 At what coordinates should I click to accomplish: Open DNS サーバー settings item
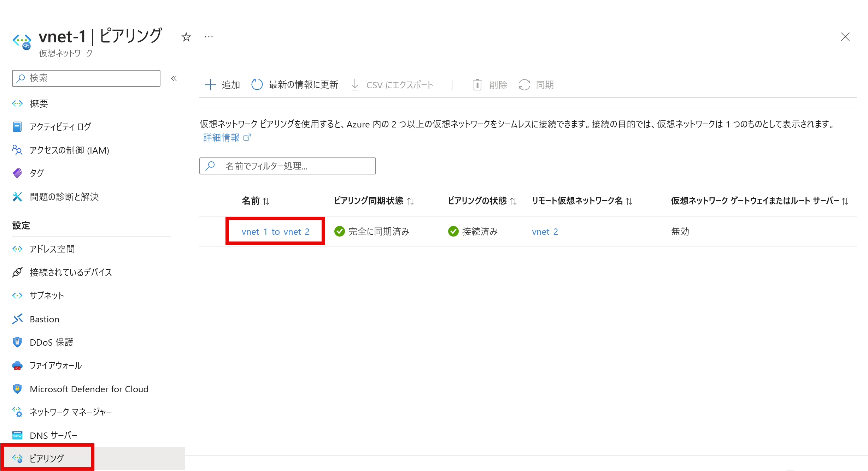pyautogui.click(x=53, y=435)
